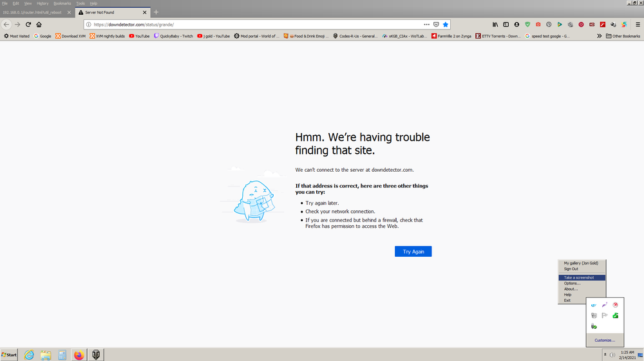The width and height of the screenshot is (644, 361).
Task: Click the Pinterest extension icon
Action: click(x=549, y=24)
